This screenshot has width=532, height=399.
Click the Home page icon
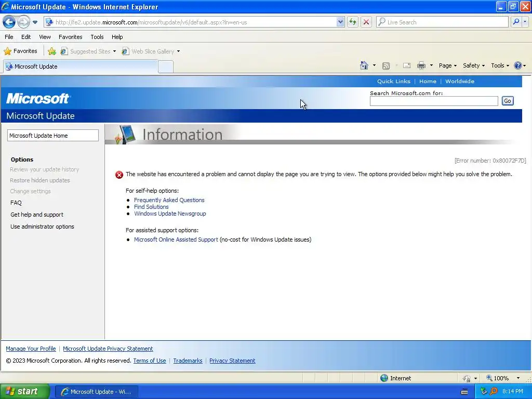pyautogui.click(x=364, y=65)
